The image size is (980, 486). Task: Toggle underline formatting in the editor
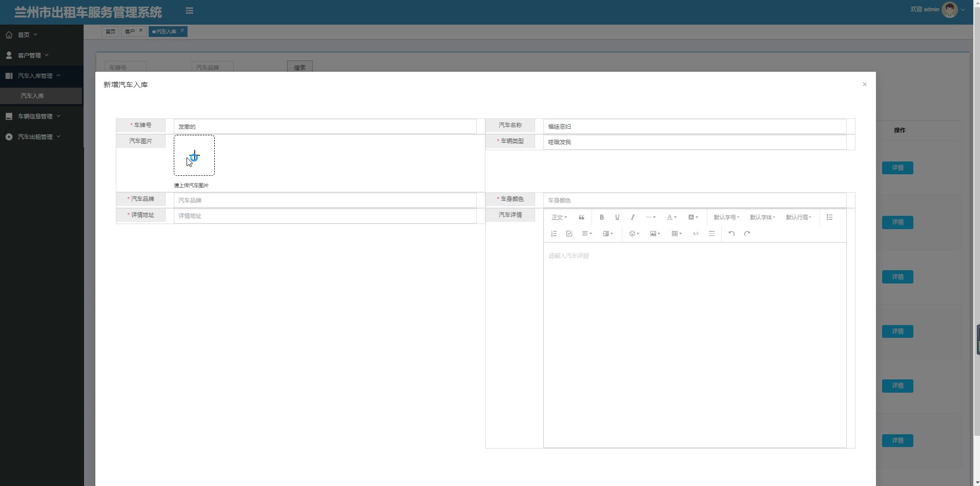coord(617,217)
